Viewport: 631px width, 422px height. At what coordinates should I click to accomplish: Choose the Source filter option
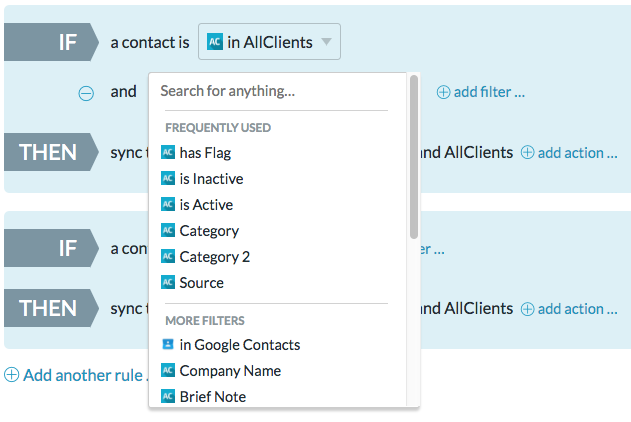click(x=201, y=283)
